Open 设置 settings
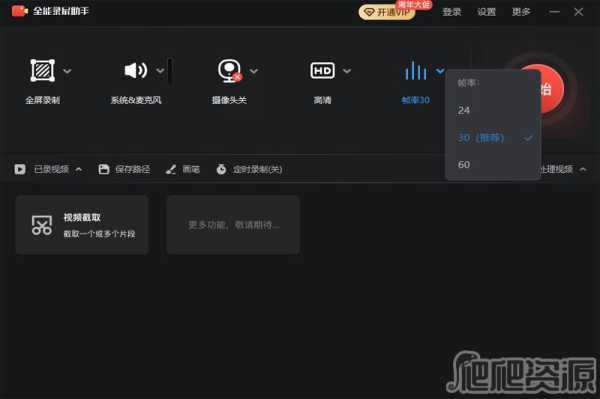 pos(486,12)
